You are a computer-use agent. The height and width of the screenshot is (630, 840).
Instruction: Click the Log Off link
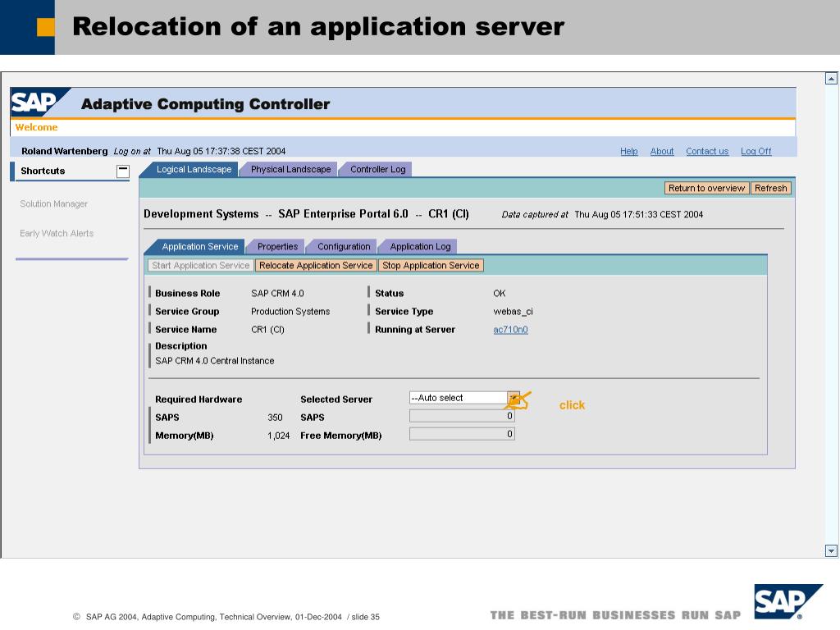[x=756, y=151]
